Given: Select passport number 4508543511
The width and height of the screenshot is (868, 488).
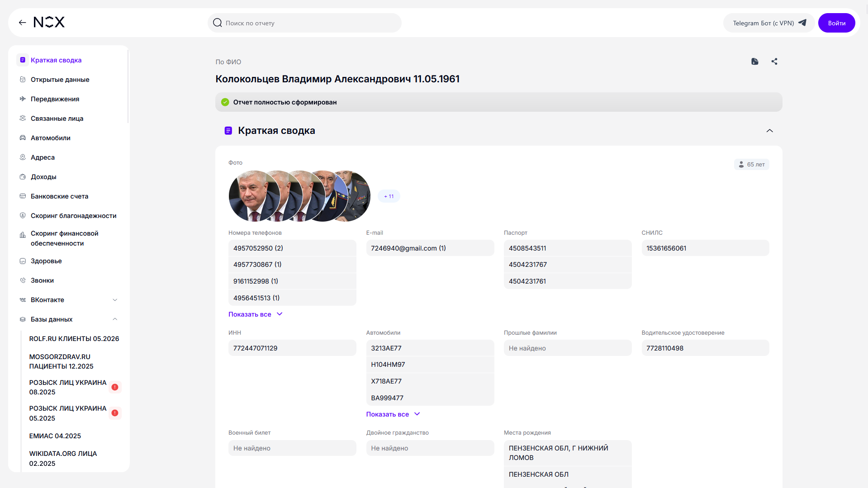Looking at the screenshot, I should [x=568, y=248].
